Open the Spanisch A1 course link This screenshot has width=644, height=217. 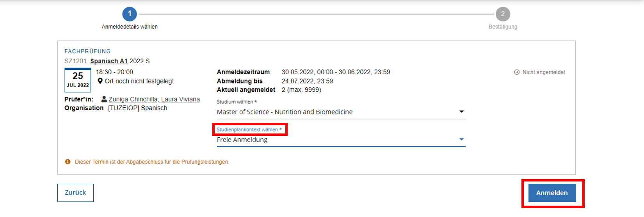pos(109,61)
